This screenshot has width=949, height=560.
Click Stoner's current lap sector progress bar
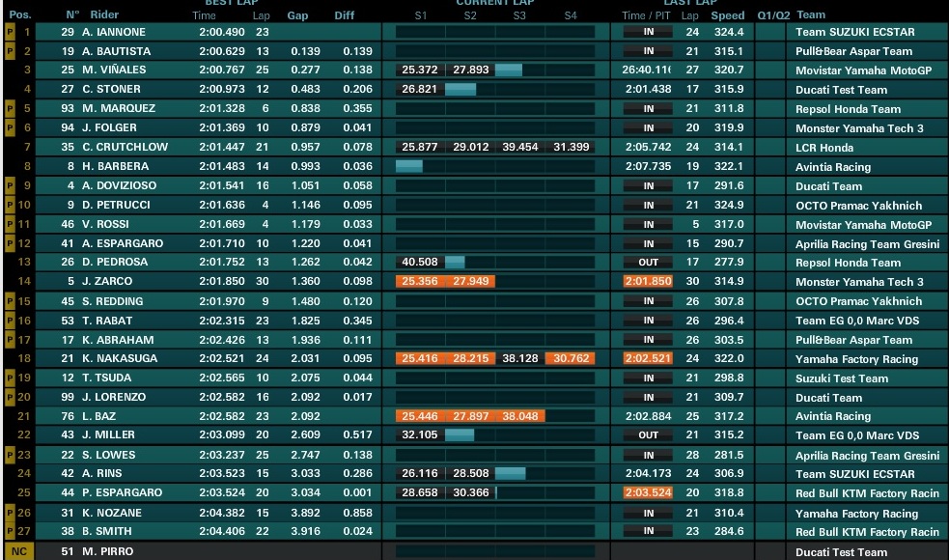pos(461,90)
